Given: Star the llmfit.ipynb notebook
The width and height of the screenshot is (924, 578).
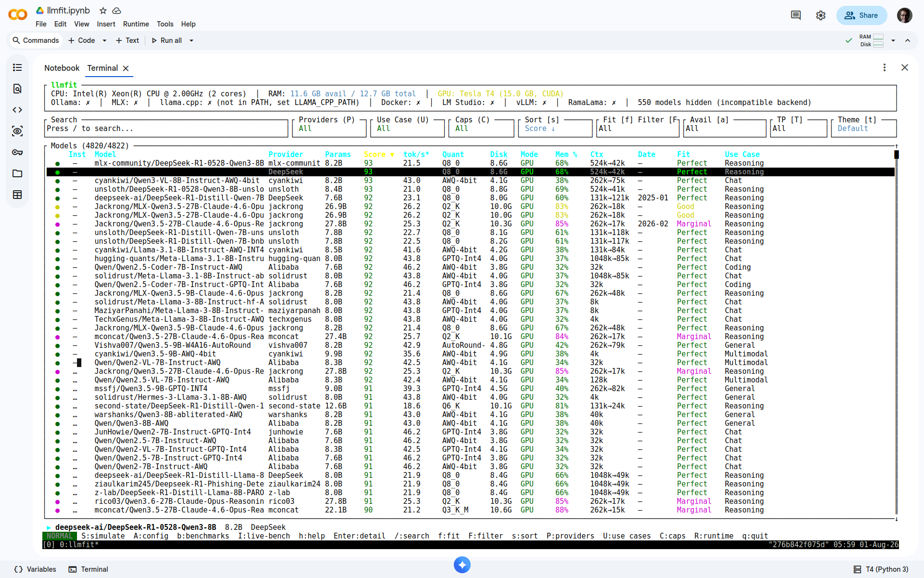Looking at the screenshot, I should click(x=103, y=11).
